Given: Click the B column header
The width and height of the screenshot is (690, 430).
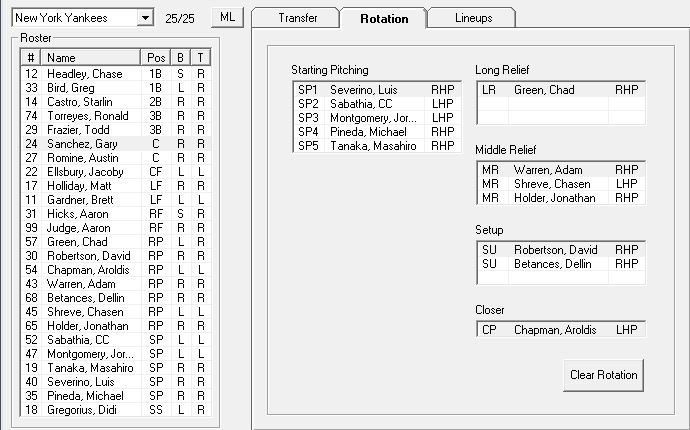Looking at the screenshot, I should 180,58.
